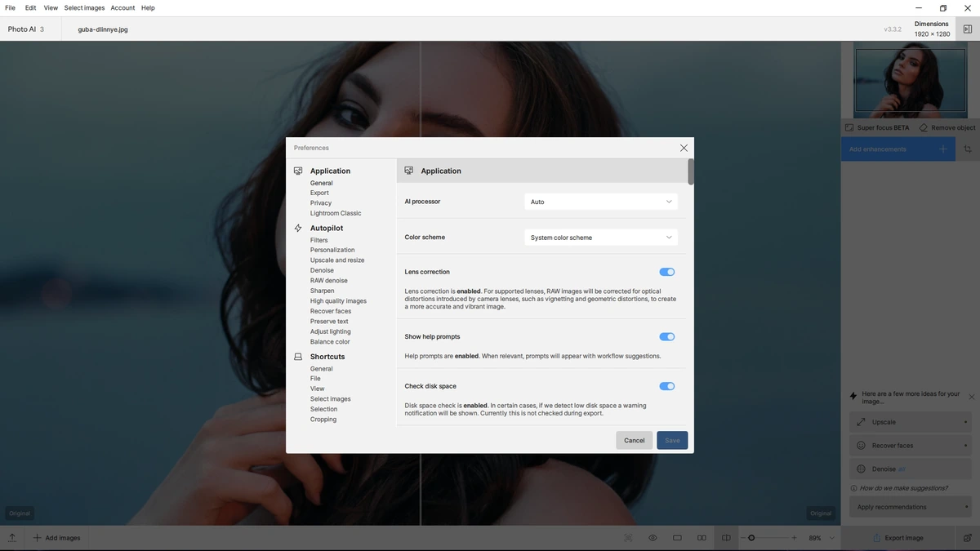The image size is (980, 551).
Task: Select Privacy under Application
Action: 321,203
